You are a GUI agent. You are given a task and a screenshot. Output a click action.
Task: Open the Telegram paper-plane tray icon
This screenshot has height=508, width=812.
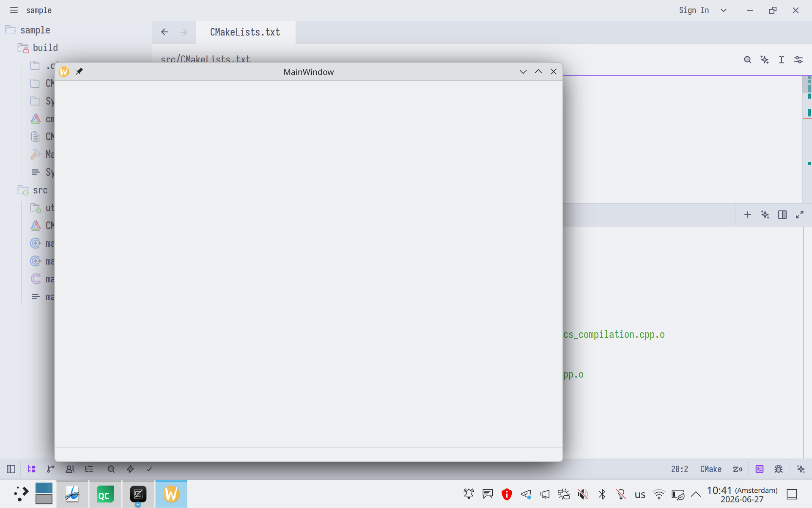pyautogui.click(x=526, y=494)
